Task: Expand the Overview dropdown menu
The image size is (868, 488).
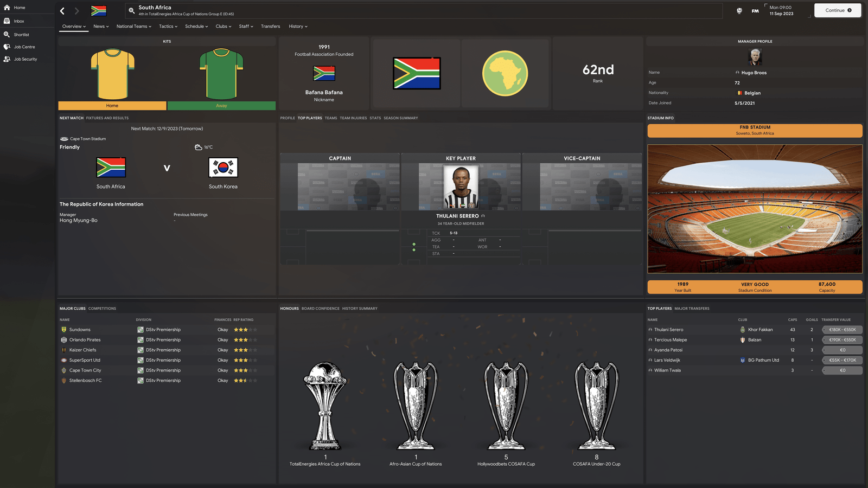Action: (74, 26)
